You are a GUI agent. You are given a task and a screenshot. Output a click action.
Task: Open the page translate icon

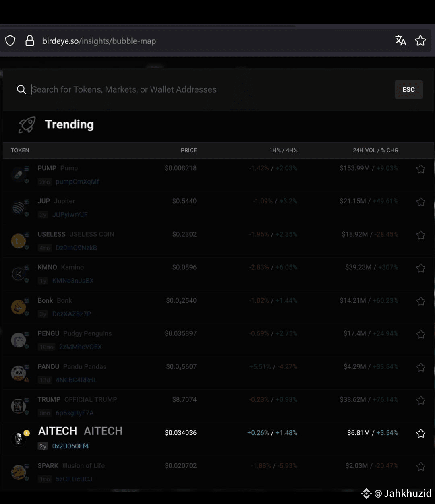[400, 40]
